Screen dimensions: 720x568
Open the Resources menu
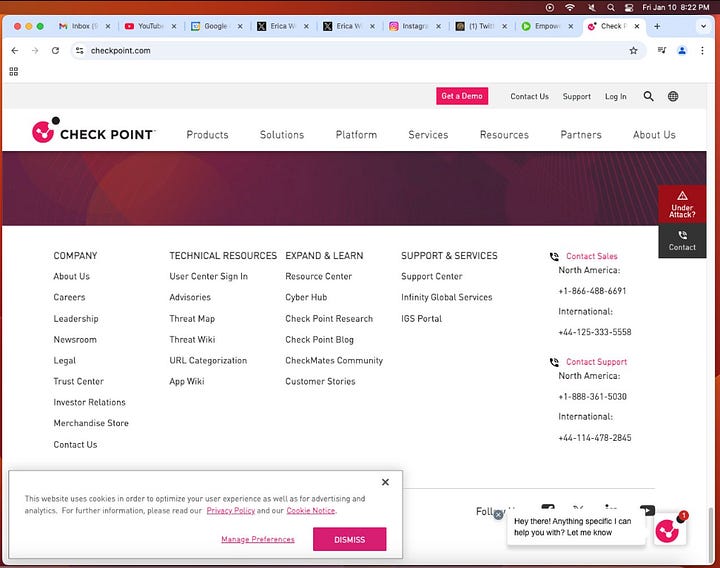(x=504, y=135)
